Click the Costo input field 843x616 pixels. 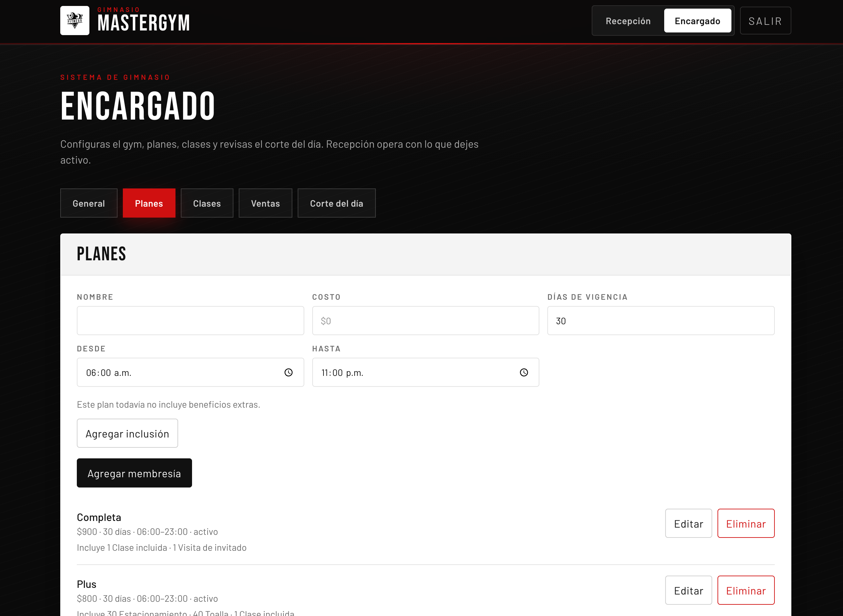425,321
